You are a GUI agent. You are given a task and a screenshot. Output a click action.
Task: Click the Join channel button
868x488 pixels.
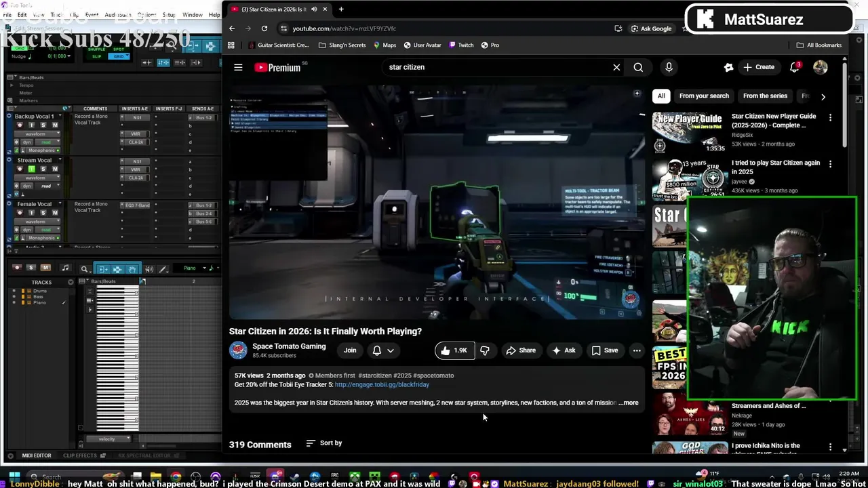tap(350, 350)
